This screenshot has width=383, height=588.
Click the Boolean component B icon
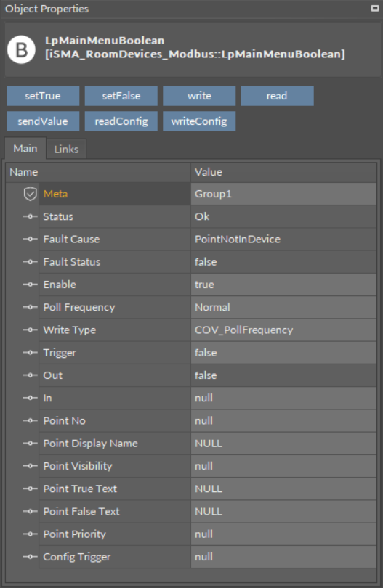tap(21, 49)
